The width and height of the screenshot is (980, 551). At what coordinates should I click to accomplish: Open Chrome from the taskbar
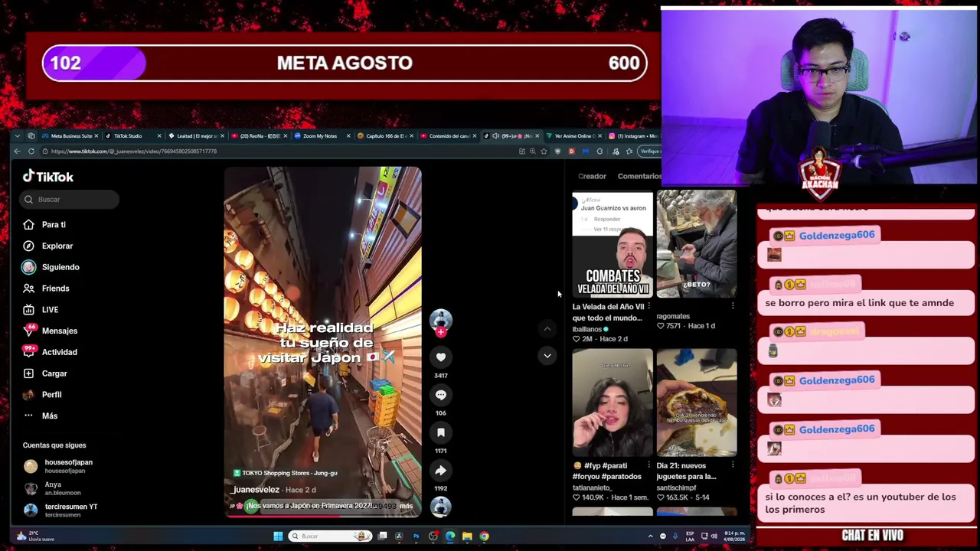[484, 536]
